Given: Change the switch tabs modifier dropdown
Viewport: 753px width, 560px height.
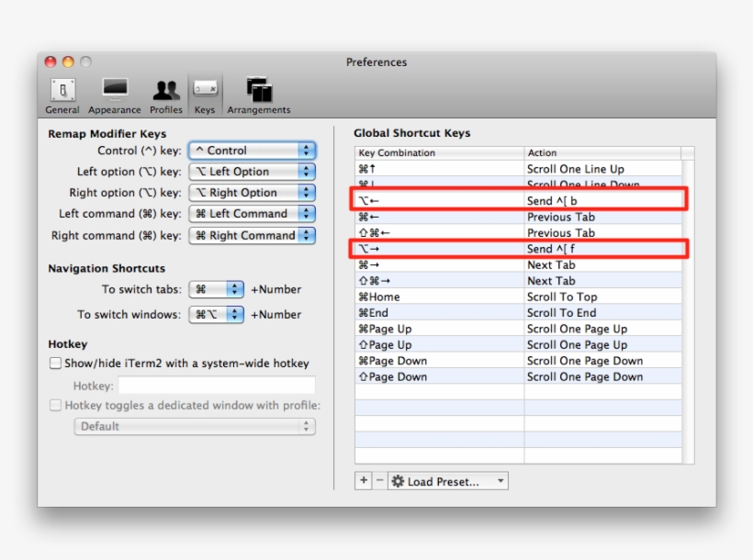Looking at the screenshot, I should [217, 289].
